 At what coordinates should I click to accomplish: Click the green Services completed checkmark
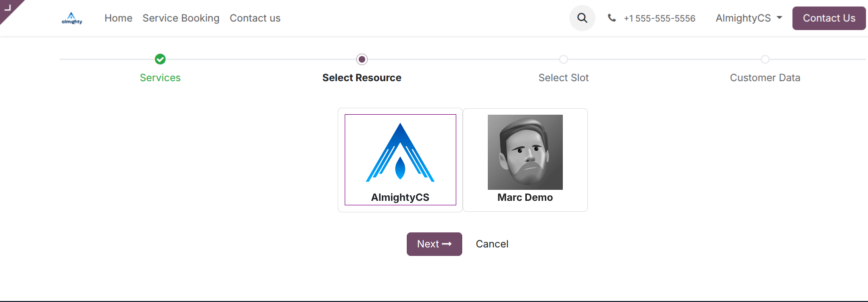[x=160, y=59]
